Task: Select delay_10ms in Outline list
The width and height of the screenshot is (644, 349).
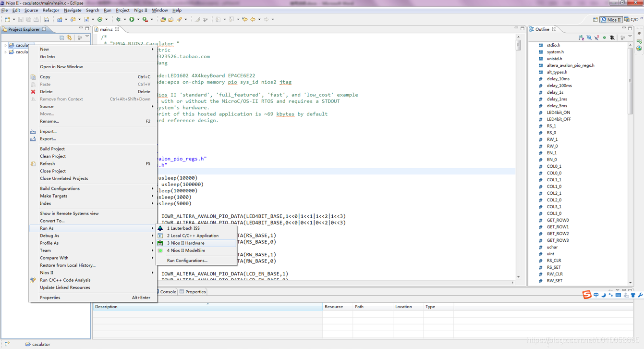Action: click(x=558, y=79)
